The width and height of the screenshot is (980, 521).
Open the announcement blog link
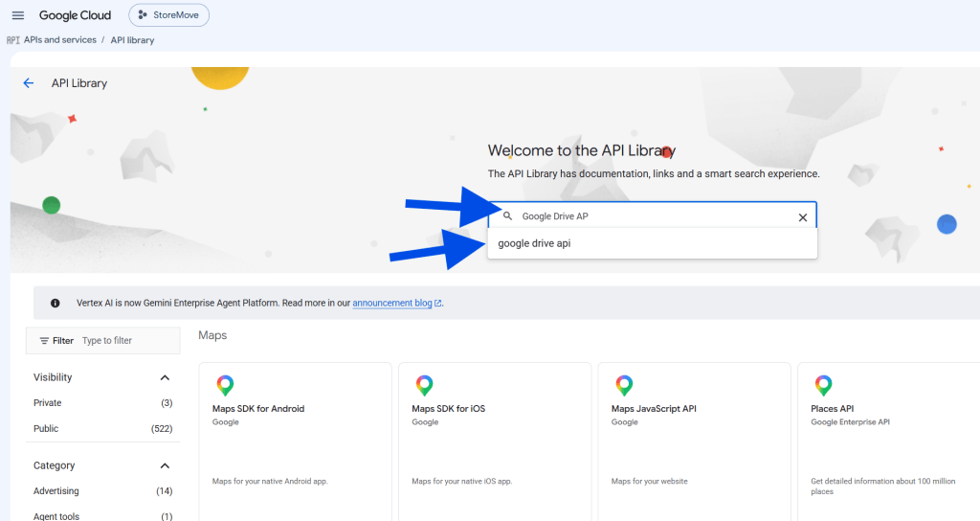[391, 303]
